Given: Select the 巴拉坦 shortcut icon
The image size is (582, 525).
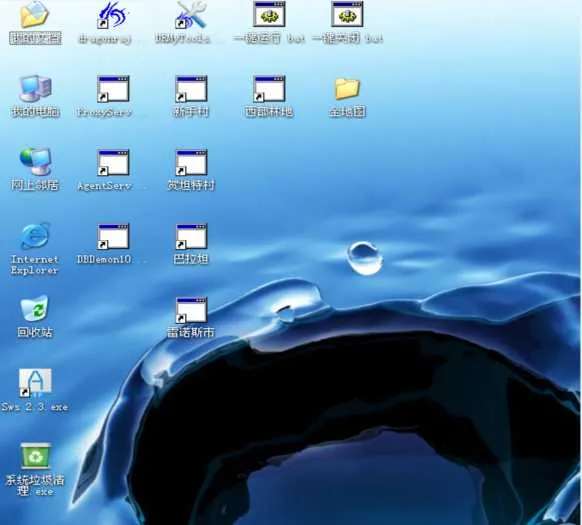Looking at the screenshot, I should tap(191, 237).
